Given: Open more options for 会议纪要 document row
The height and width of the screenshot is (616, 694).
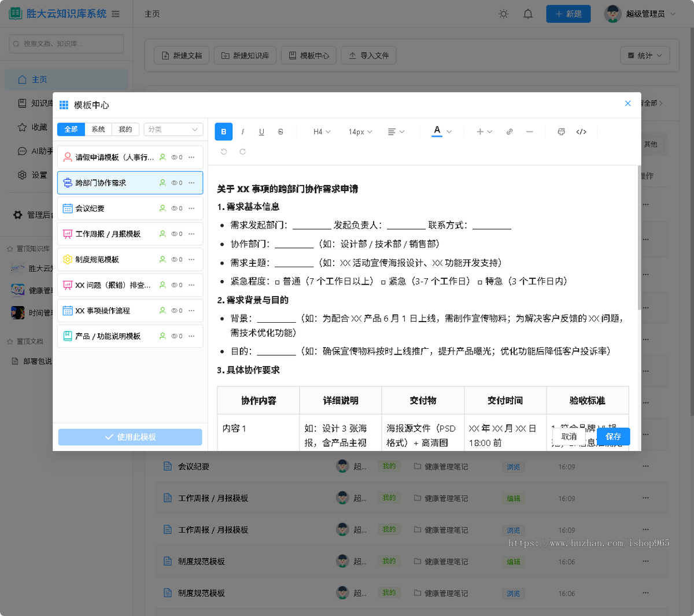Looking at the screenshot, I should [645, 466].
